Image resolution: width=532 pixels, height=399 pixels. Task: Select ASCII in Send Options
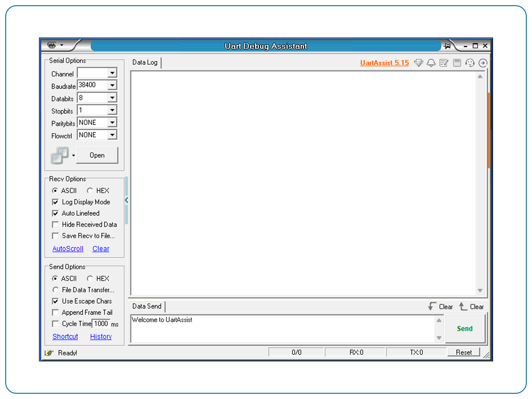pos(64,278)
